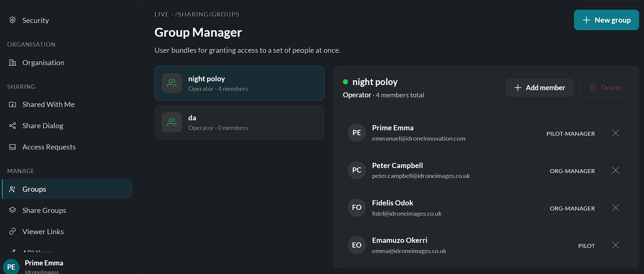Click the Groups people icon in sidebar

(12, 189)
